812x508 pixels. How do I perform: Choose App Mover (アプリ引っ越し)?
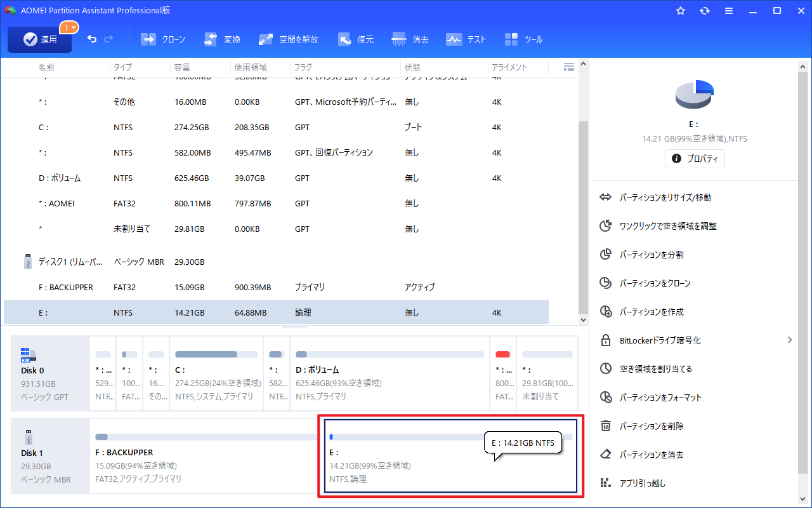point(632,483)
